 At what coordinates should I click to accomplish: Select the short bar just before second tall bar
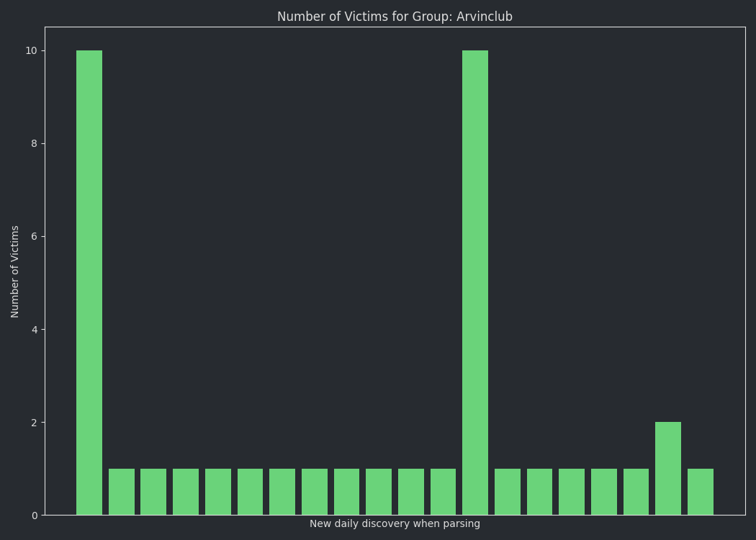pos(443,492)
